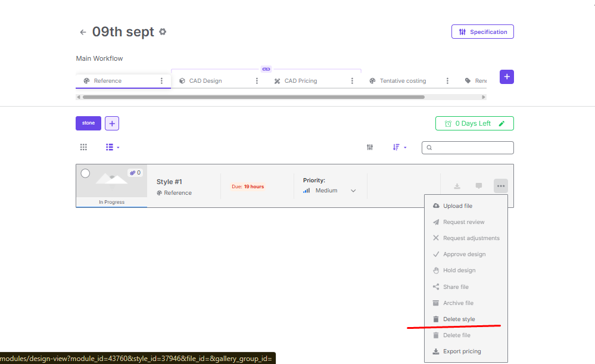Select Upload file menu entry
The image size is (595, 364).
coord(457,206)
